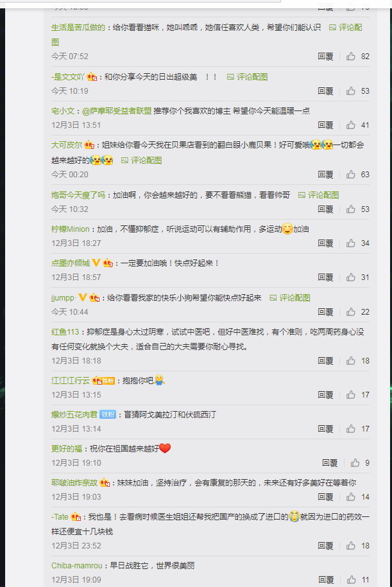Screen dimensions: 392x587
Task: Open the 评论配图 image in 炮哥今天瘦了吗's comment
Action: point(318,195)
